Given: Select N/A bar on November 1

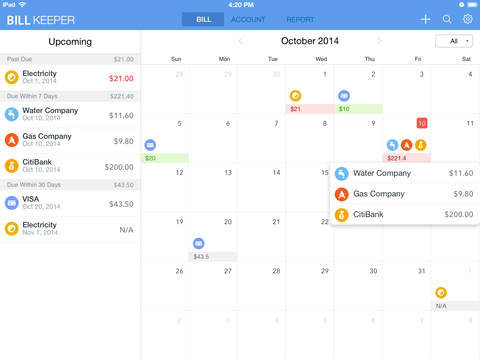Looking at the screenshot, I should tap(456, 306).
